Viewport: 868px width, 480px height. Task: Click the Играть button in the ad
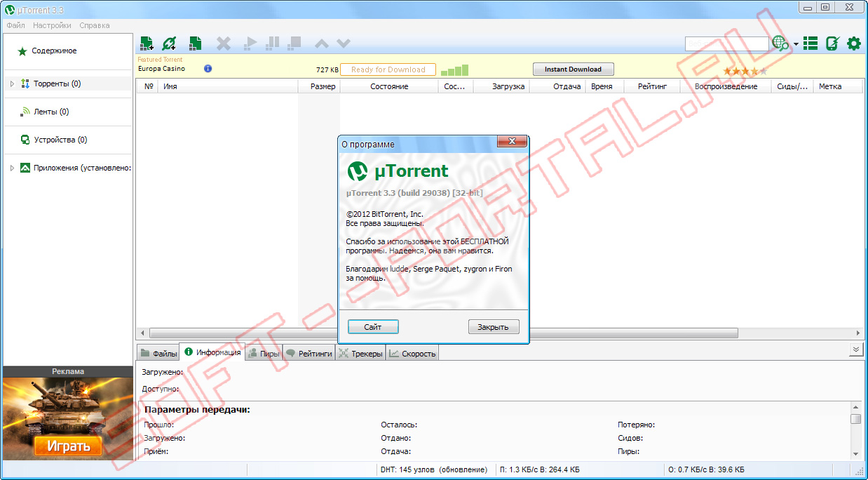click(x=68, y=446)
